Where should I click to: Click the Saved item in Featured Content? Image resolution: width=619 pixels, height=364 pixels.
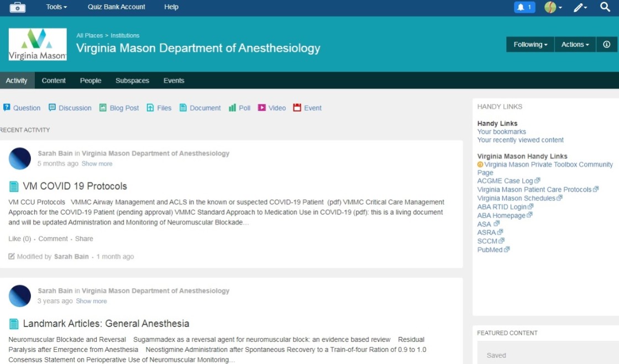pos(496,355)
